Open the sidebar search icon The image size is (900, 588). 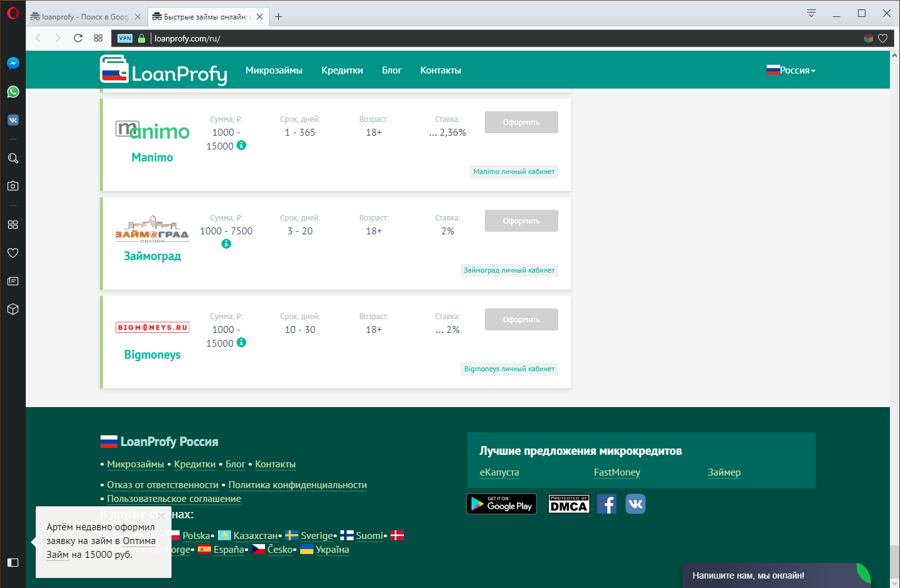13,158
